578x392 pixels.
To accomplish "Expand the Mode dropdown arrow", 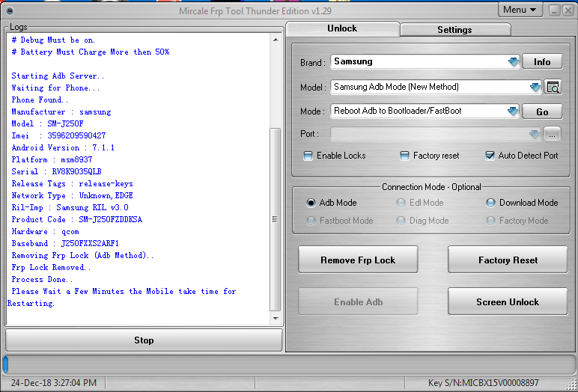I will 513,111.
